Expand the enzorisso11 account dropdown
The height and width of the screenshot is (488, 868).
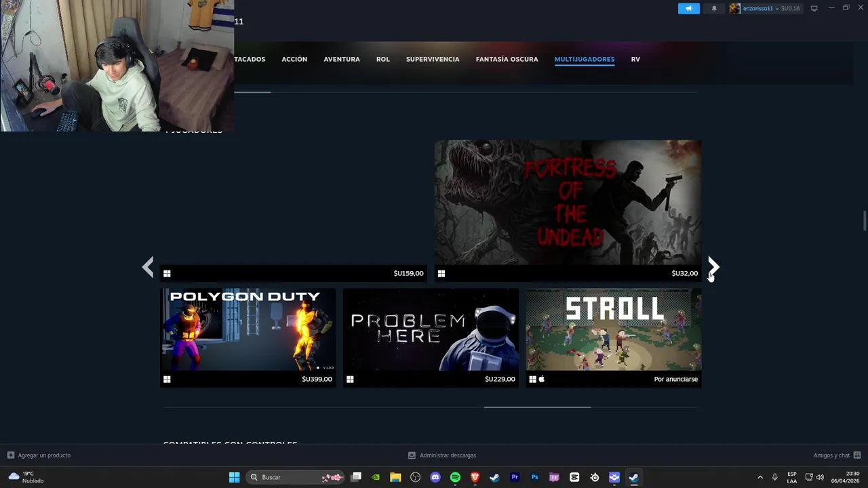coord(776,8)
